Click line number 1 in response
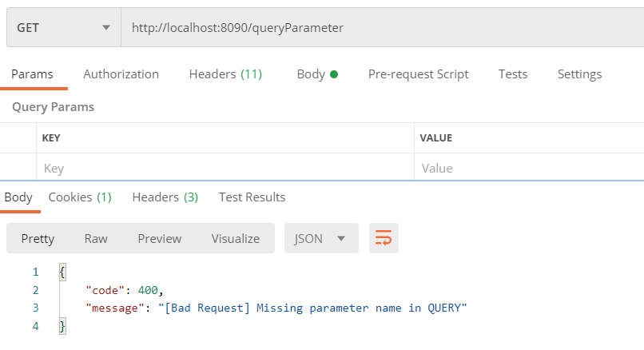Viewport: 644px width, 350px height. 36,272
